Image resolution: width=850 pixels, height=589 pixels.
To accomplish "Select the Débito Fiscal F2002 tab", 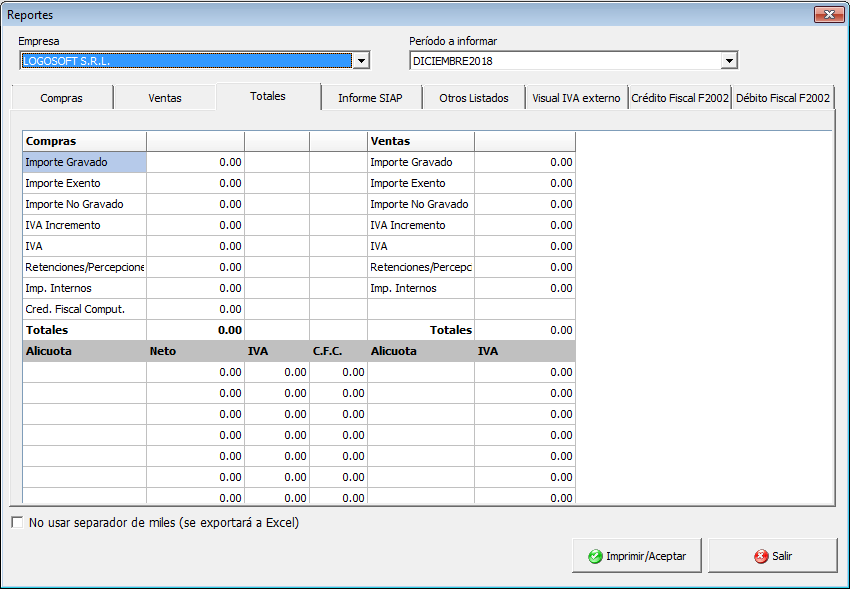I will (783, 98).
